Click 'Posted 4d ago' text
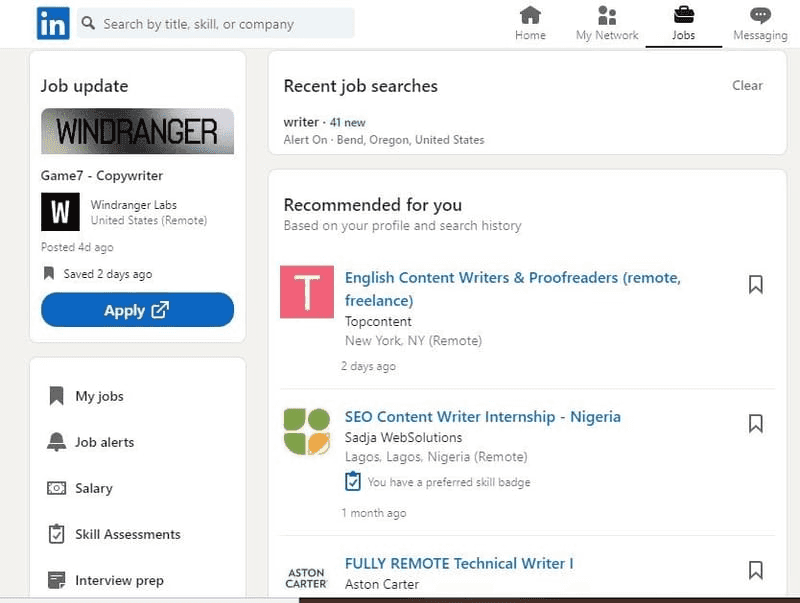 (x=77, y=247)
